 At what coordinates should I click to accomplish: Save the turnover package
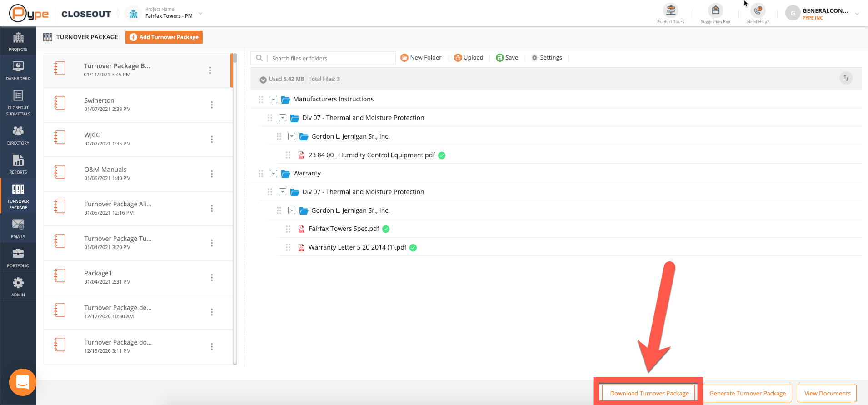(x=507, y=58)
